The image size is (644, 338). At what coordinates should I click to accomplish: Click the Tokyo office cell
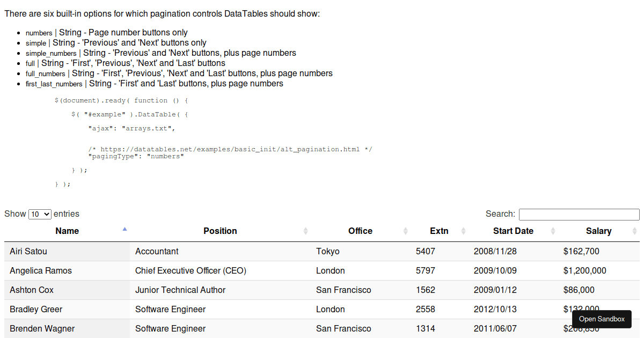pos(328,251)
